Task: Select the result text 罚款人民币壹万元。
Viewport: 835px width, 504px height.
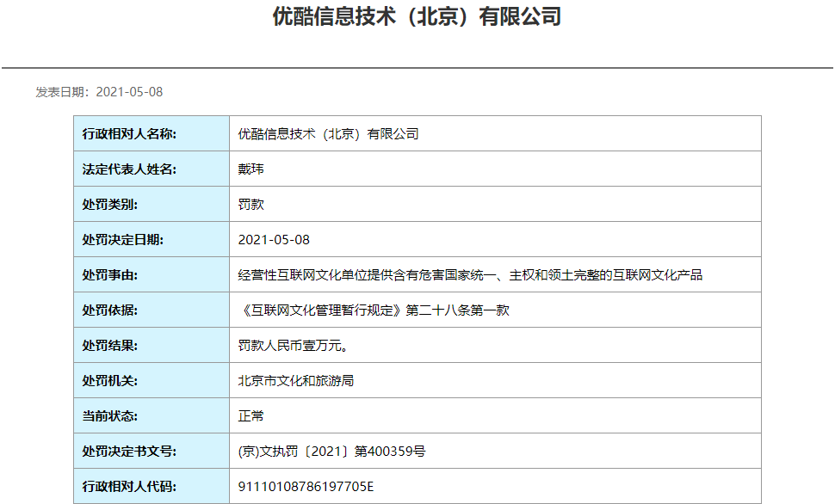Action: click(294, 346)
